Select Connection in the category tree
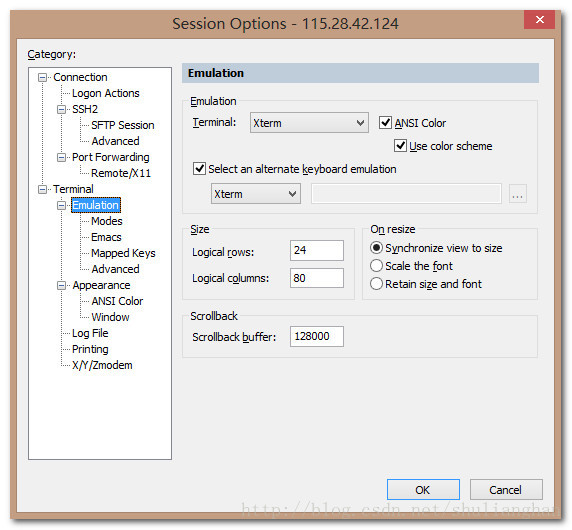 (x=80, y=77)
